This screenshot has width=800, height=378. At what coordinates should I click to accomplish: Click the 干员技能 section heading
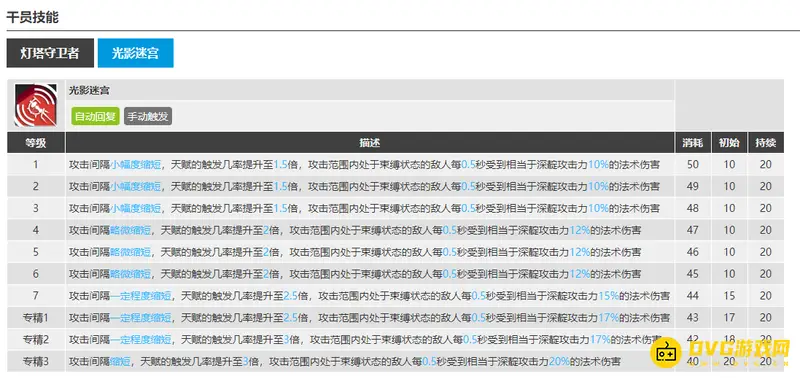coord(32,18)
